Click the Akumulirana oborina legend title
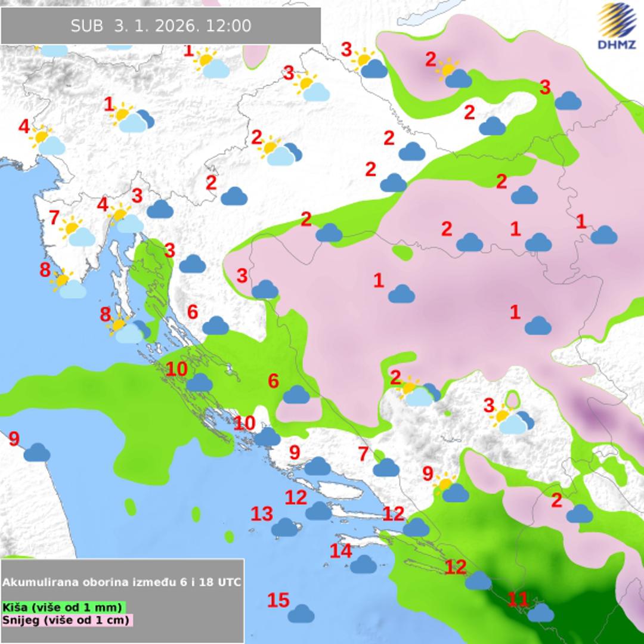 click(x=122, y=582)
